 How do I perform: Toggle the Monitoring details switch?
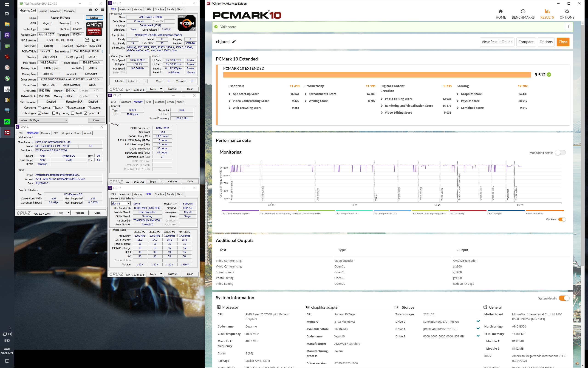point(560,152)
